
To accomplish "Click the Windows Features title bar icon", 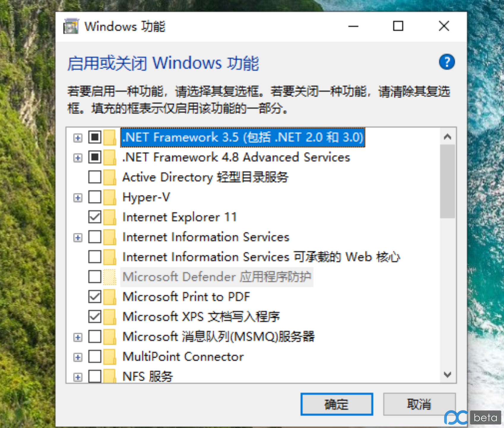I will click(71, 26).
